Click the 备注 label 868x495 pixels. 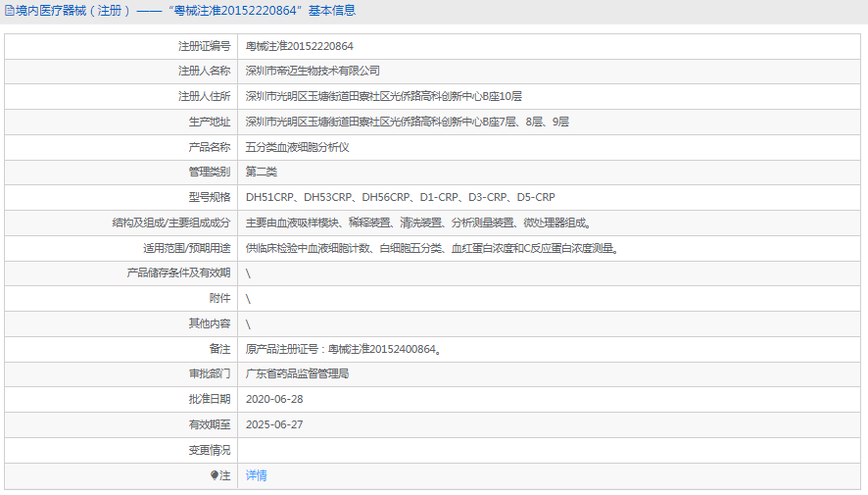tap(219, 349)
